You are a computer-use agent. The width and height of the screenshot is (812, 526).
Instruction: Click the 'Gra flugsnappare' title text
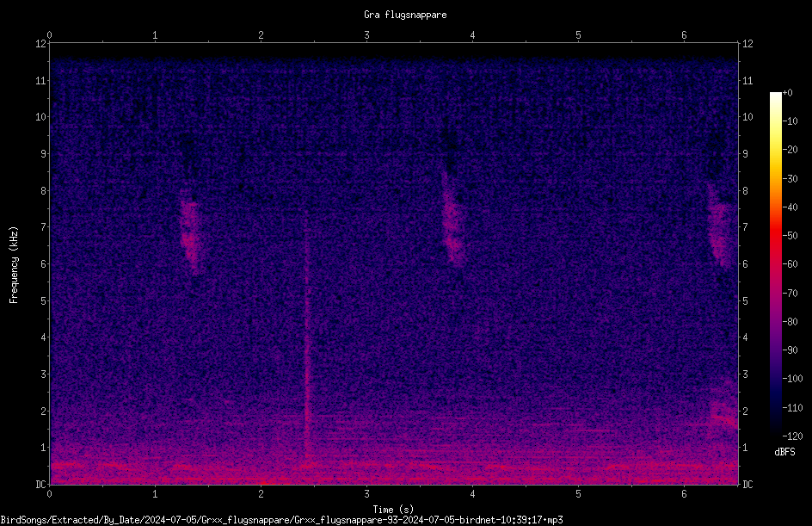pos(405,15)
